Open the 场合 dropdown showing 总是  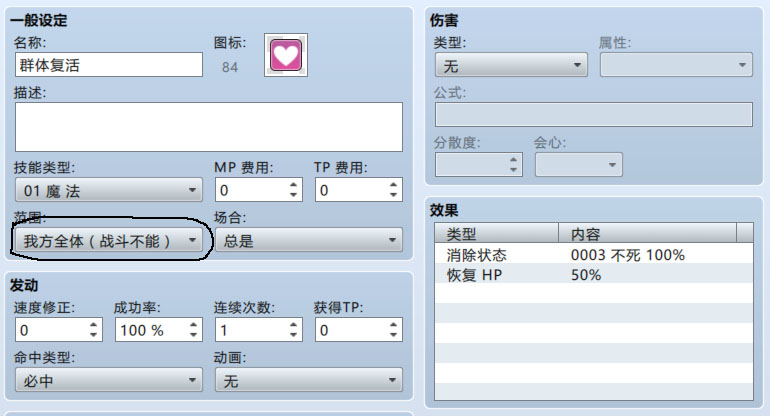tap(309, 240)
